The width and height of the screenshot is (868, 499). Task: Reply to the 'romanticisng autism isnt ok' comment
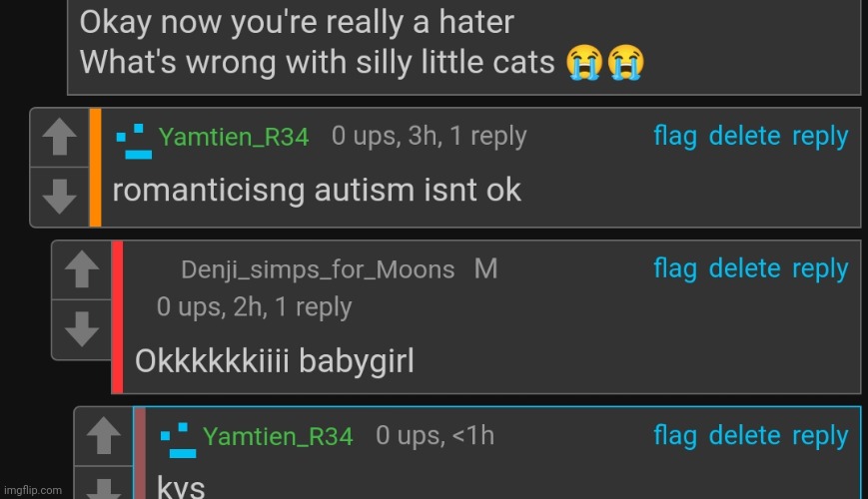(820, 137)
